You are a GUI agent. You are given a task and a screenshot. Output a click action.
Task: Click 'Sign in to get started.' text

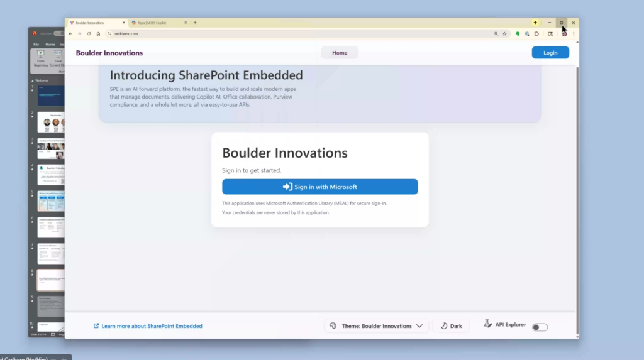[x=252, y=170]
